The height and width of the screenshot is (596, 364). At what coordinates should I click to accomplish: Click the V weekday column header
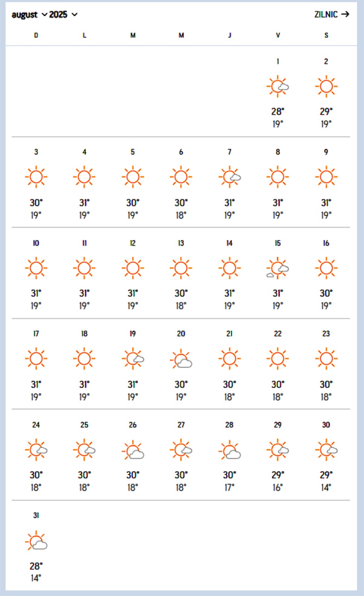[278, 35]
